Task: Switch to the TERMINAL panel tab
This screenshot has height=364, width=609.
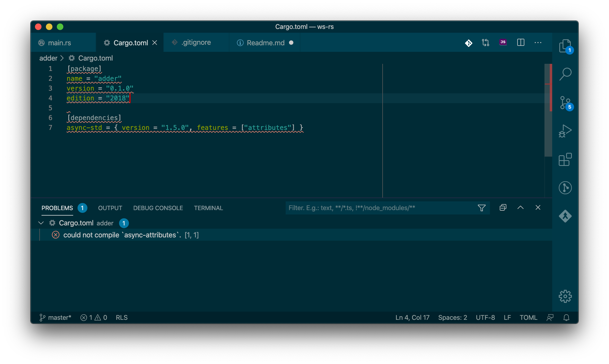Action: pos(208,208)
